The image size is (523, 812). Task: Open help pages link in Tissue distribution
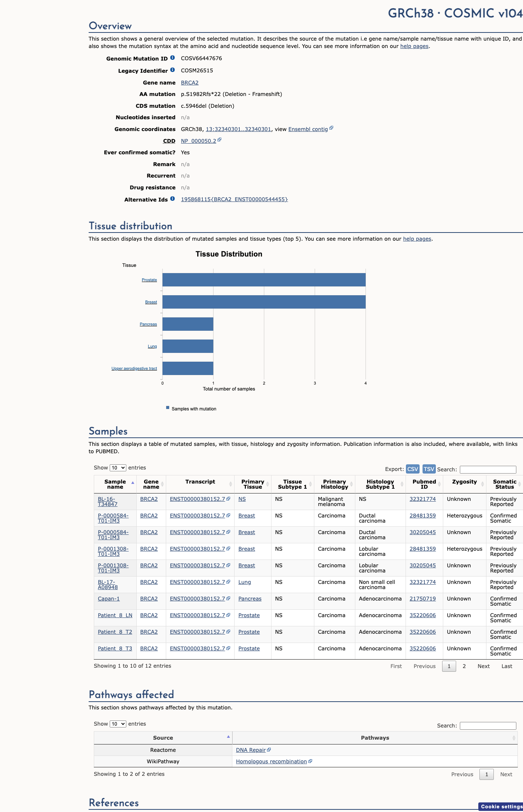[x=417, y=239]
